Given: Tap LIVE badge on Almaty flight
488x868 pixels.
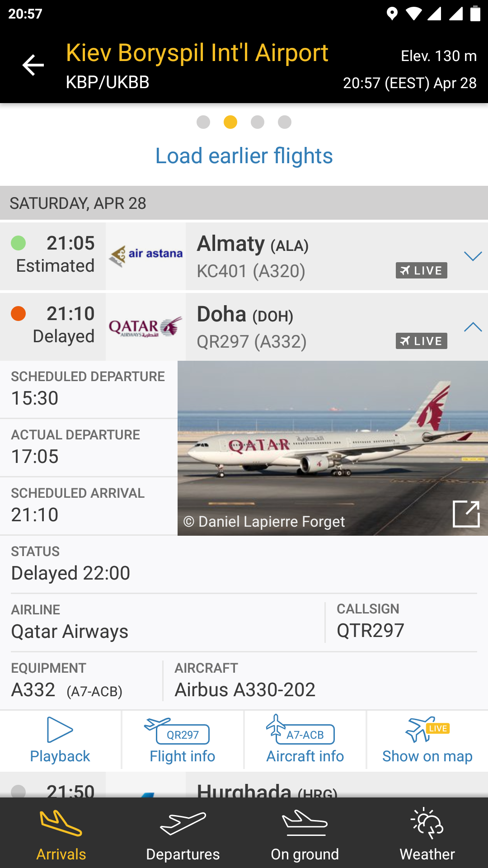Looking at the screenshot, I should click(x=421, y=270).
